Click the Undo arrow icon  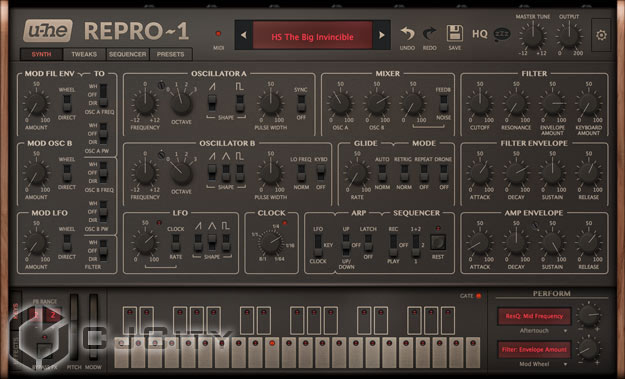(x=407, y=33)
